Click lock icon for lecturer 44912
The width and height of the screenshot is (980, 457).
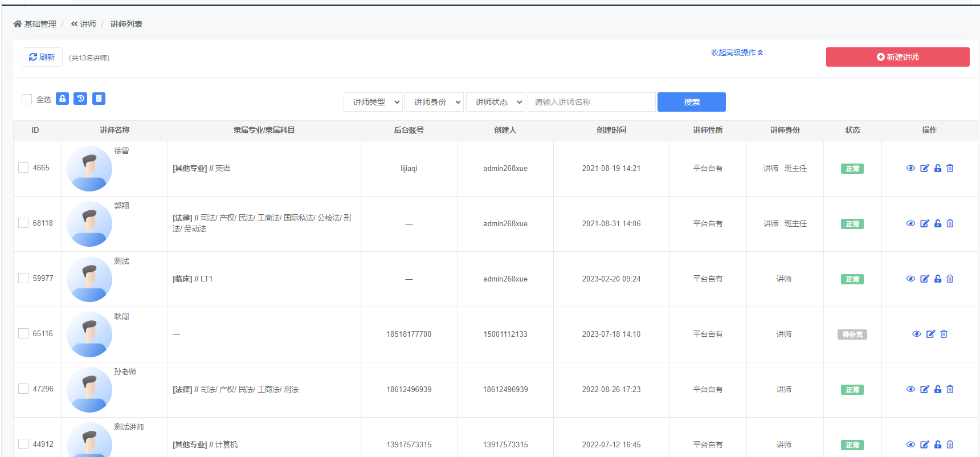pyautogui.click(x=938, y=444)
